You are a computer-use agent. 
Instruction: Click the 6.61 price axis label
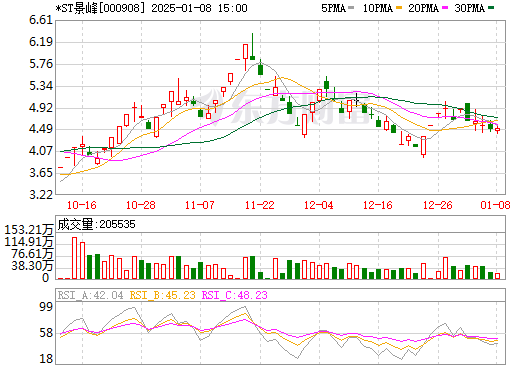click(x=41, y=20)
